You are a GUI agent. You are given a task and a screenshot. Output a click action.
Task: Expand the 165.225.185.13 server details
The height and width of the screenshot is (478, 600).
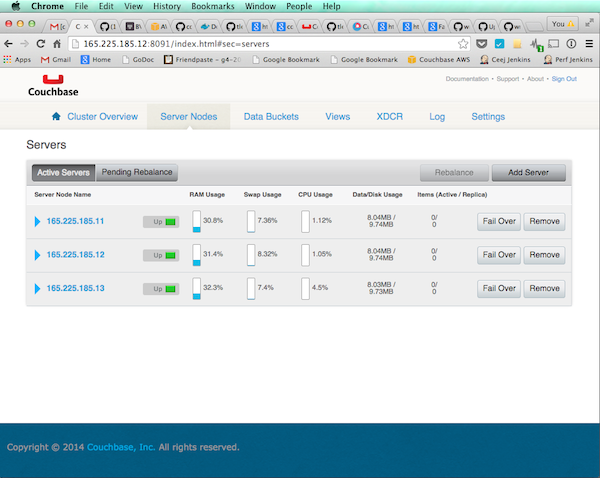pos(38,289)
